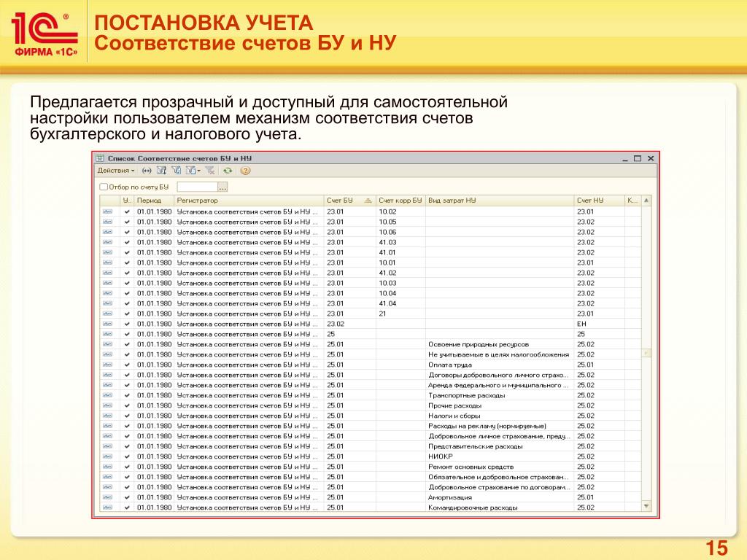Click the Счет НУ column header
The width and height of the screenshot is (747, 560).
[x=599, y=201]
